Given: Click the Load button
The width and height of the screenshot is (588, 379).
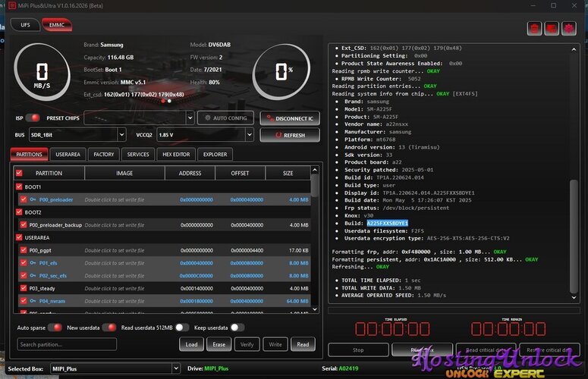Looking at the screenshot, I should [x=191, y=344].
